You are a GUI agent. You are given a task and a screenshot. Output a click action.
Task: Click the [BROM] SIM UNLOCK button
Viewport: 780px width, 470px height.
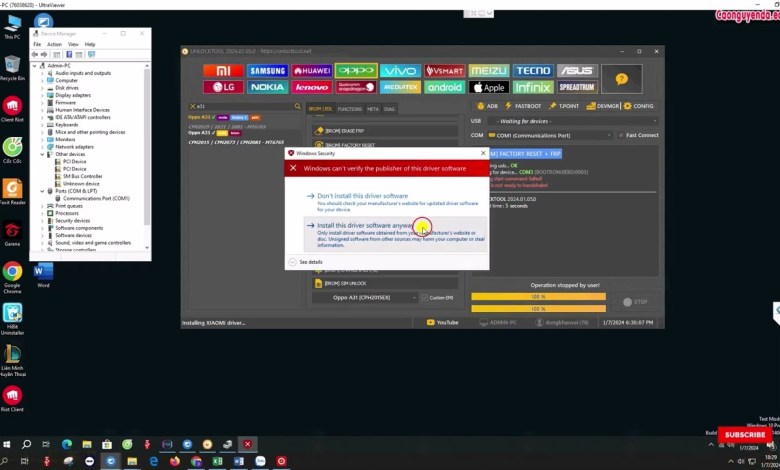click(385, 283)
